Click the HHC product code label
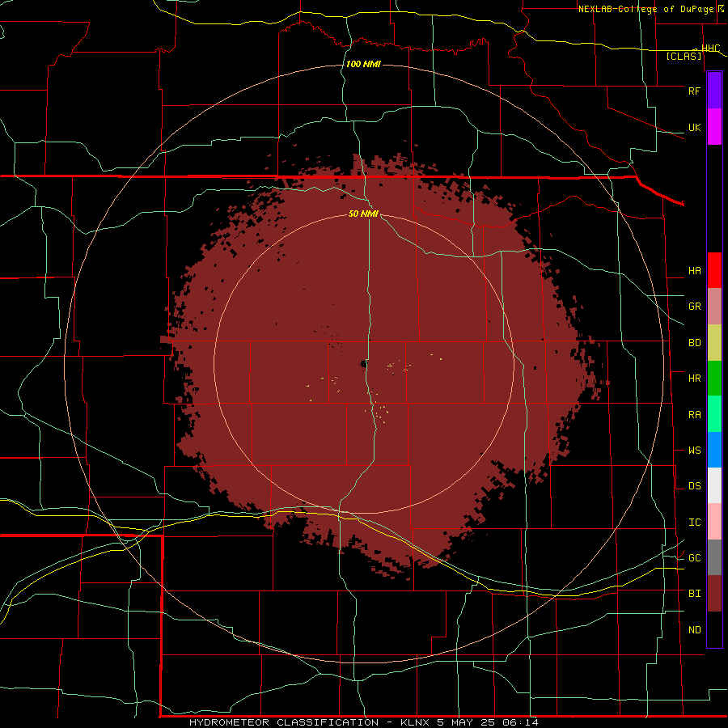This screenshot has height=728, width=728. [x=710, y=49]
